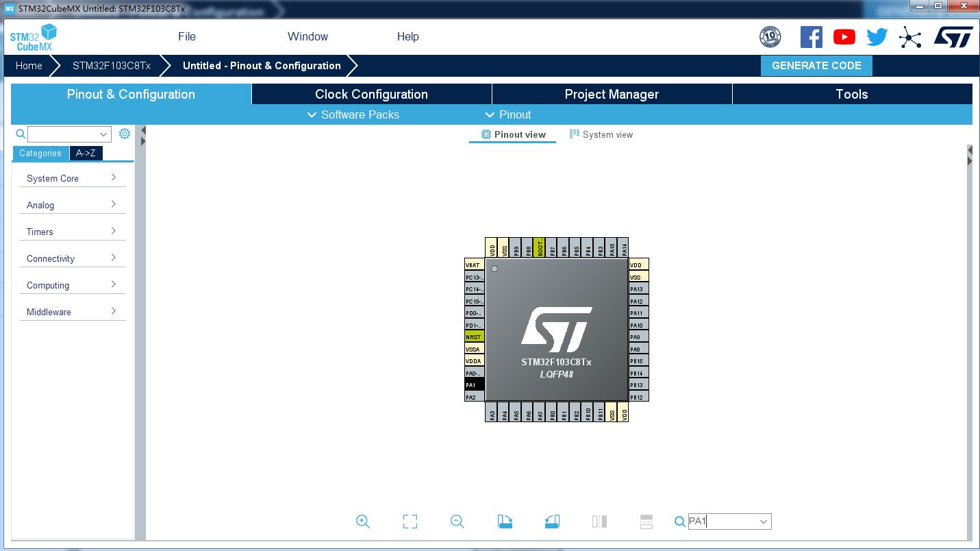Viewport: 980px width, 551px height.
Task: Expand the Middleware category
Action: click(x=73, y=312)
